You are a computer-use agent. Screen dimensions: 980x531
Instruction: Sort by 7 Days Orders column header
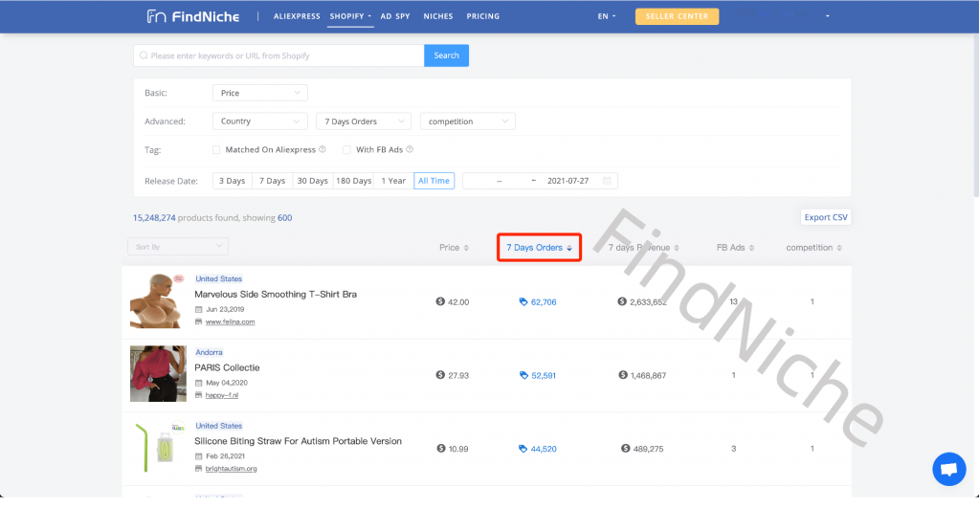pos(539,248)
